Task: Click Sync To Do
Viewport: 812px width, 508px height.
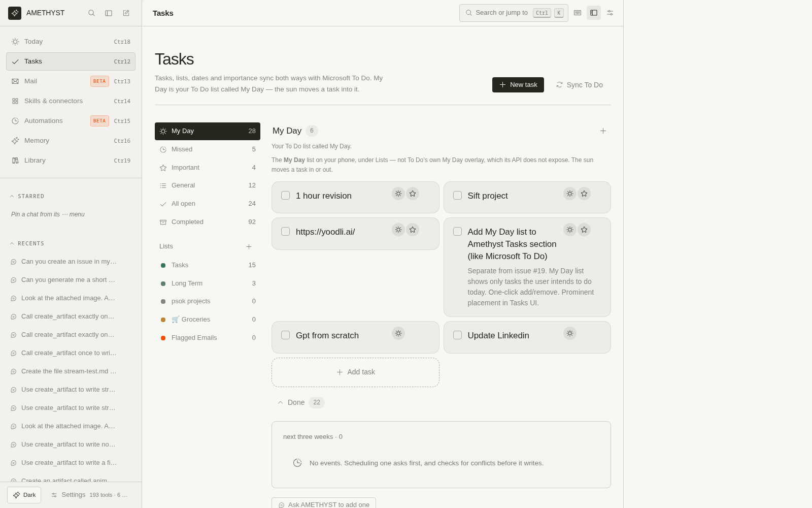Action: click(x=580, y=85)
